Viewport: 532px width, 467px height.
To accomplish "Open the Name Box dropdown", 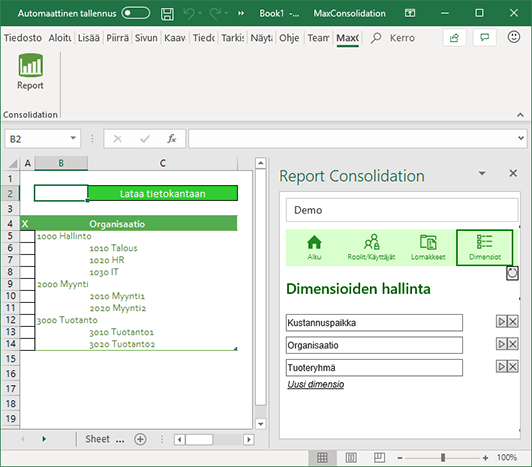I will [73, 138].
